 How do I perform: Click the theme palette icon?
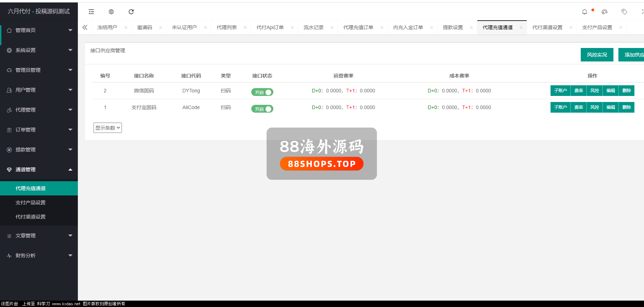(604, 12)
